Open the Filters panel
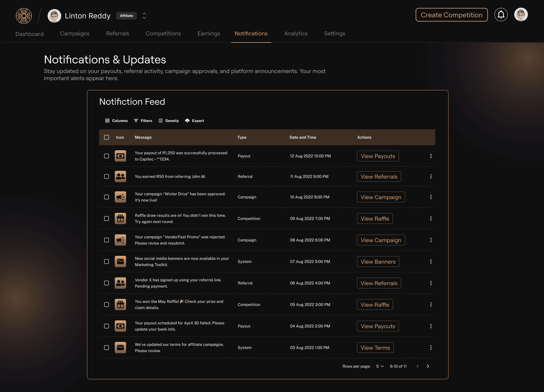This screenshot has height=392, width=544. (143, 121)
